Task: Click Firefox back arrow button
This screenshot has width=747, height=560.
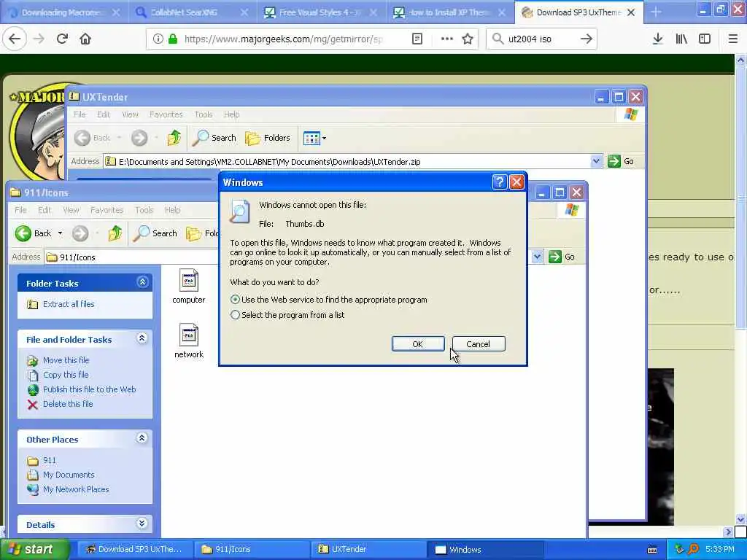Action: point(15,39)
